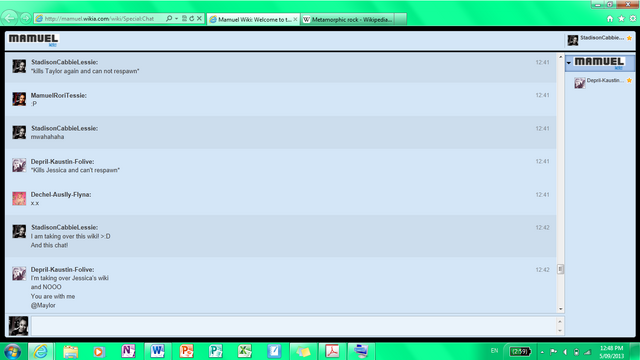Open Microsoft Word from the taskbar
The width and height of the screenshot is (640, 360).
[x=157, y=351]
